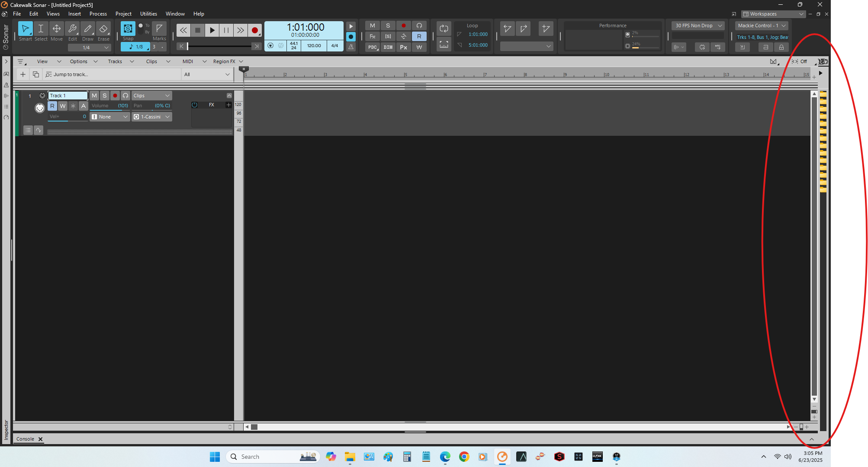
Task: Adjust Track 1 Pan slider
Action: [x=151, y=106]
